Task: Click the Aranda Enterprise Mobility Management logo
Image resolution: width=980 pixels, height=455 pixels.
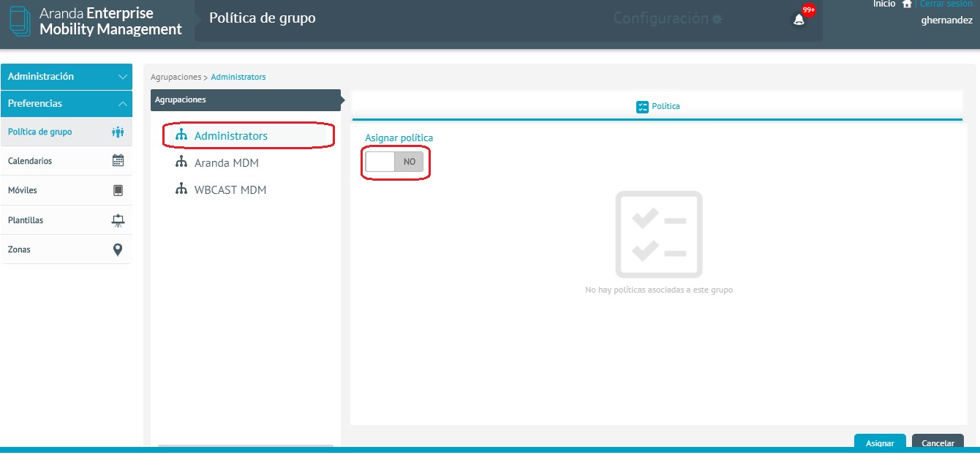Action: coord(96,22)
